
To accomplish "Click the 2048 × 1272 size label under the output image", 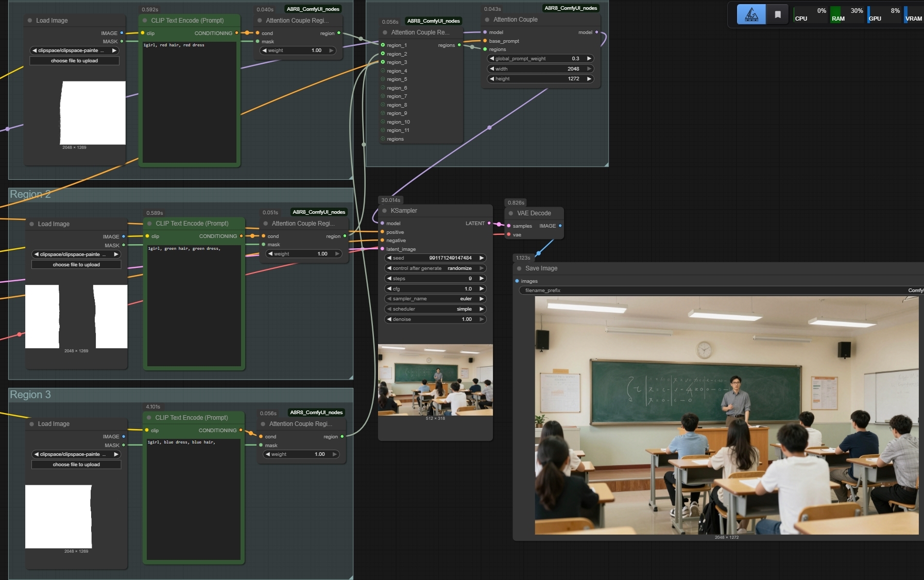I will [x=727, y=537].
